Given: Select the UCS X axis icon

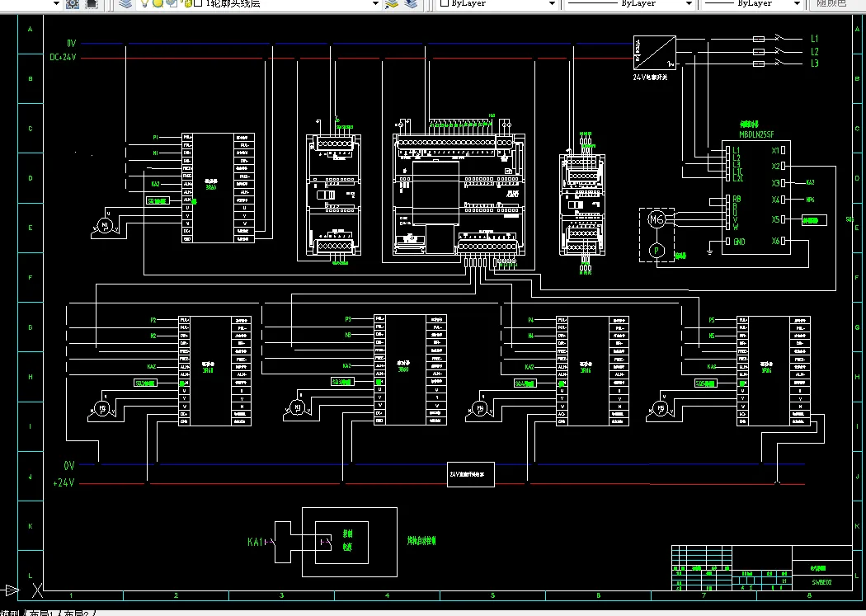Looking at the screenshot, I should pyautogui.click(x=37, y=590).
